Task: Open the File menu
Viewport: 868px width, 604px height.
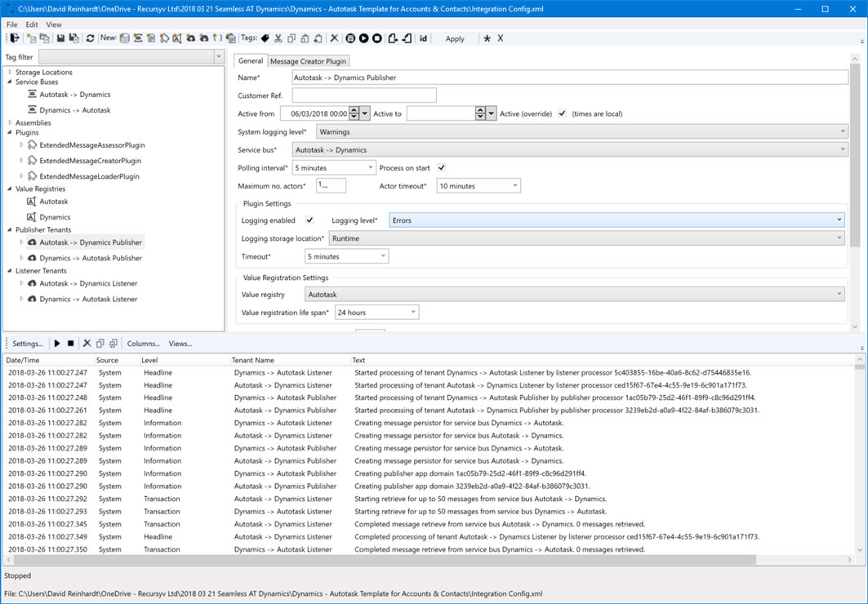Action: click(11, 24)
